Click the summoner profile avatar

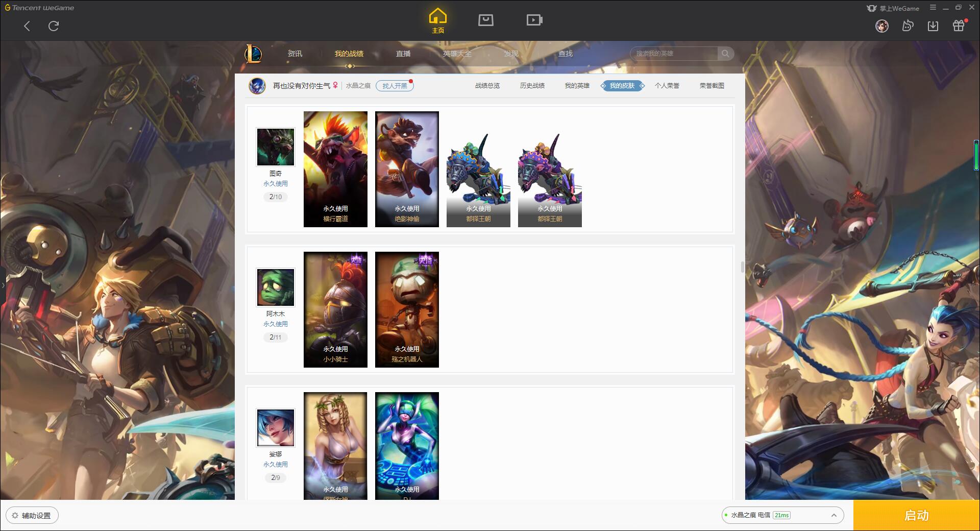click(257, 85)
